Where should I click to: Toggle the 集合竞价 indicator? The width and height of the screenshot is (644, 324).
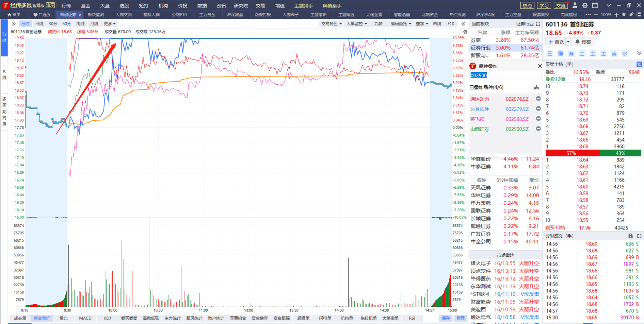tap(42, 318)
